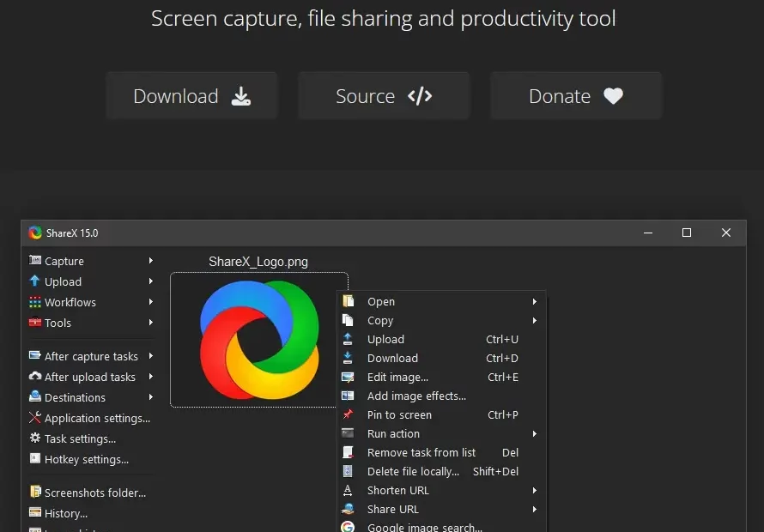Open the Source code button
This screenshot has width=764, height=532.
pyautogui.click(x=384, y=96)
